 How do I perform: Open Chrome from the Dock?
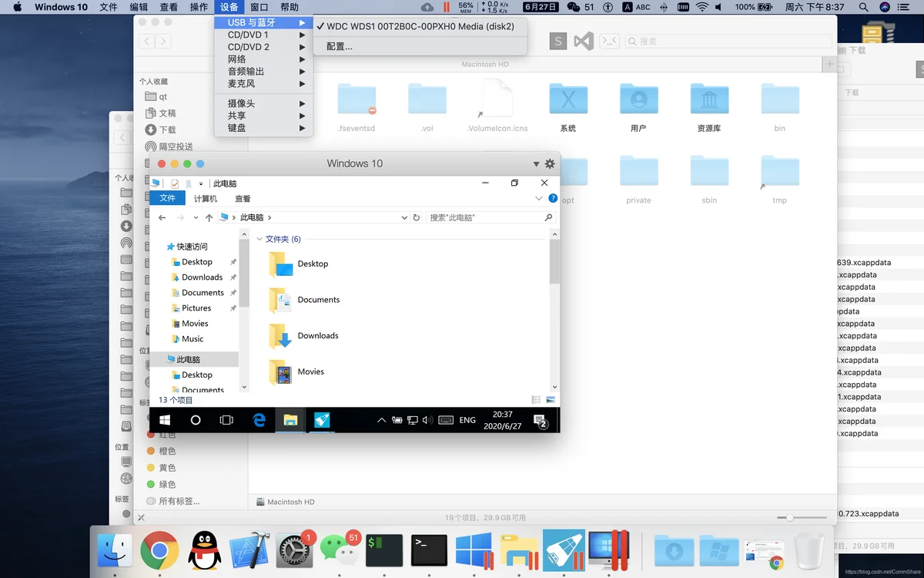159,550
